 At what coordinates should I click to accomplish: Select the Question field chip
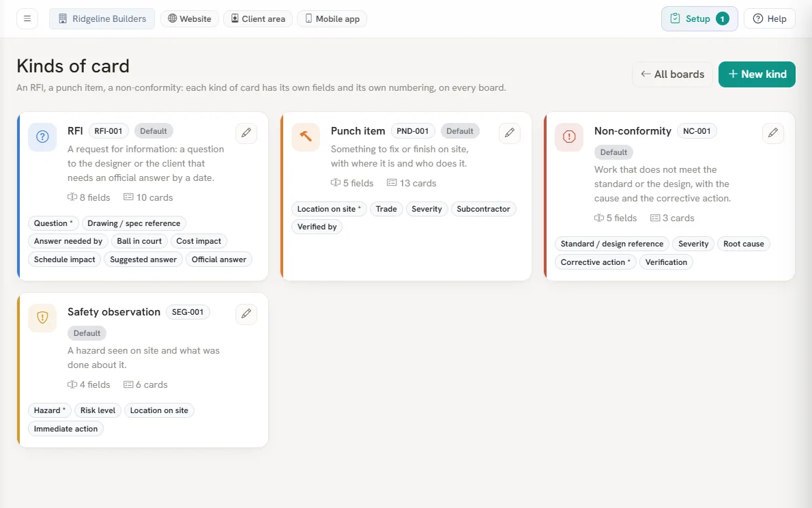coord(53,223)
